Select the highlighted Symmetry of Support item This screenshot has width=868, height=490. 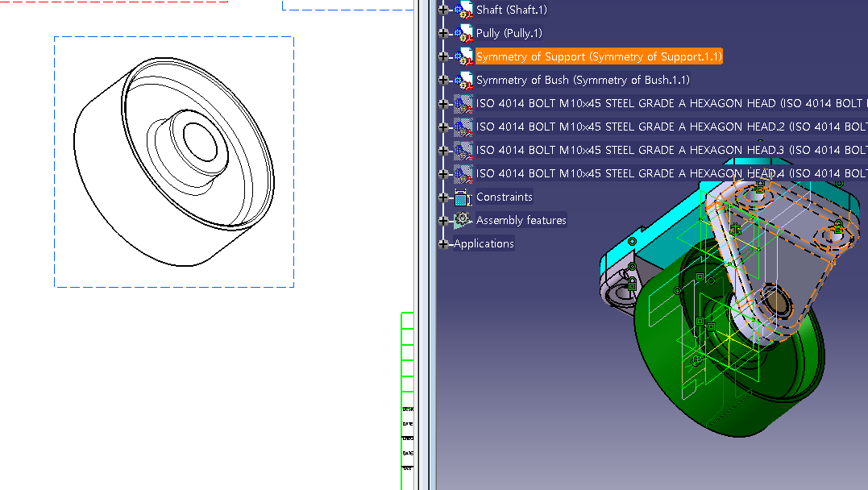point(599,56)
